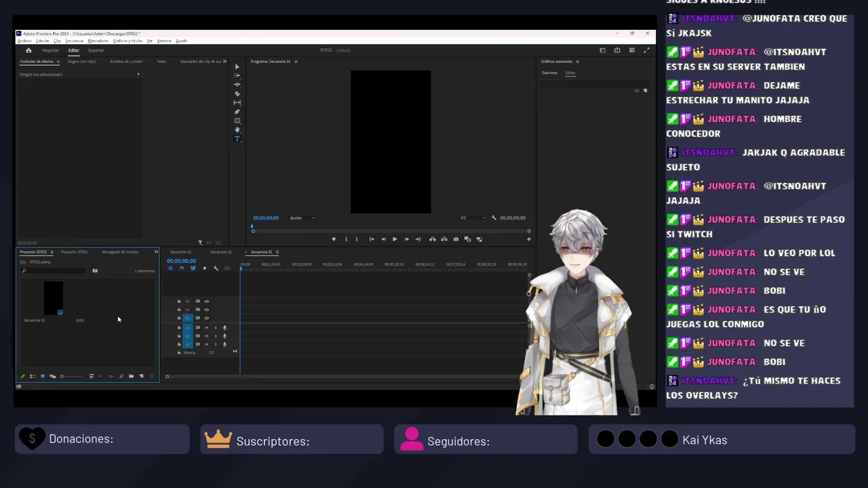This screenshot has width=868, height=488.
Task: Open the Archivo menu
Action: pos(24,41)
